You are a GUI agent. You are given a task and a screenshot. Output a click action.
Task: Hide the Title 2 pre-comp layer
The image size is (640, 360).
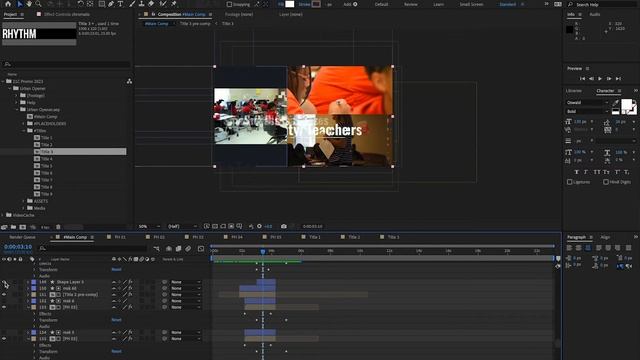pyautogui.click(x=4, y=294)
